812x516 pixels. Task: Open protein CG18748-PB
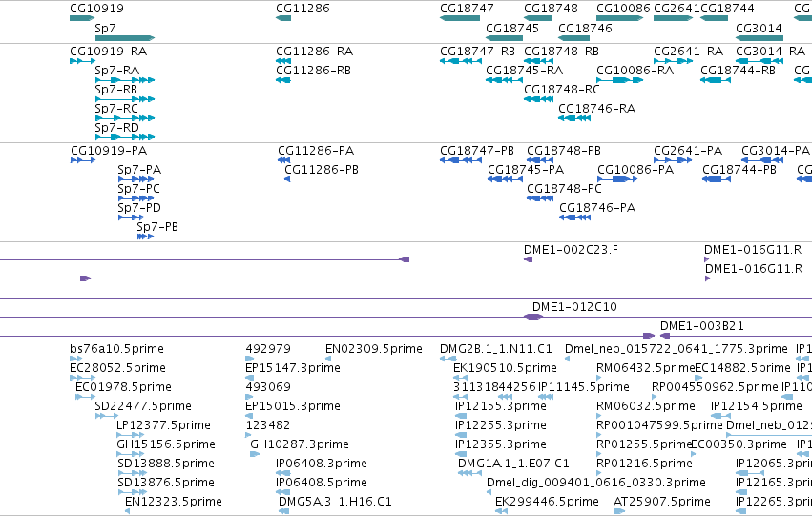point(564,151)
